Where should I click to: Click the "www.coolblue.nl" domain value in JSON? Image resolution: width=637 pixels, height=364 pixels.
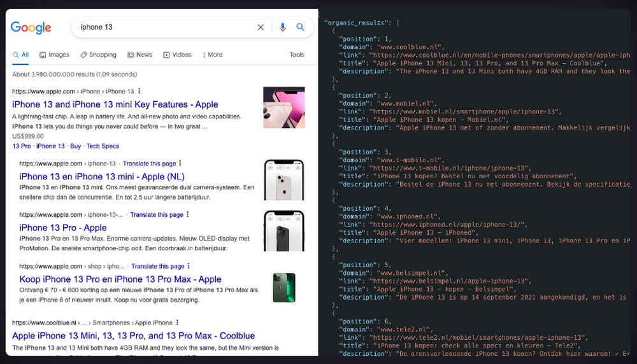coord(410,47)
